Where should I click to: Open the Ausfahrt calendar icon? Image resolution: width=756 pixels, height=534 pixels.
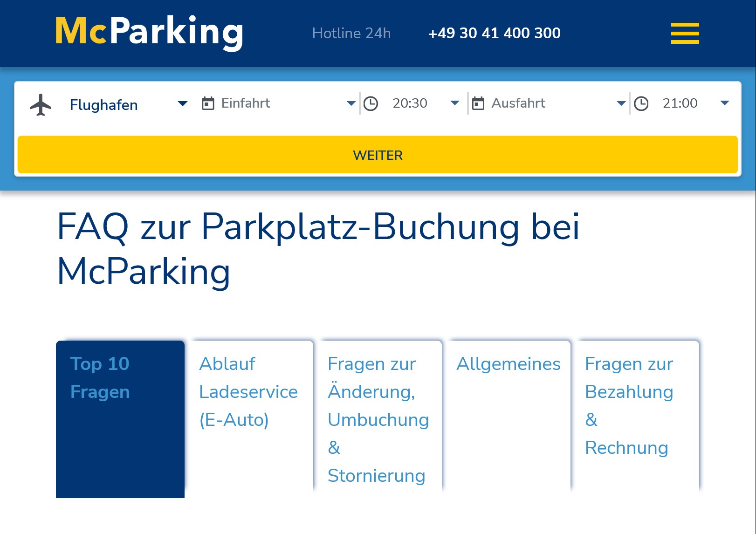pos(478,103)
